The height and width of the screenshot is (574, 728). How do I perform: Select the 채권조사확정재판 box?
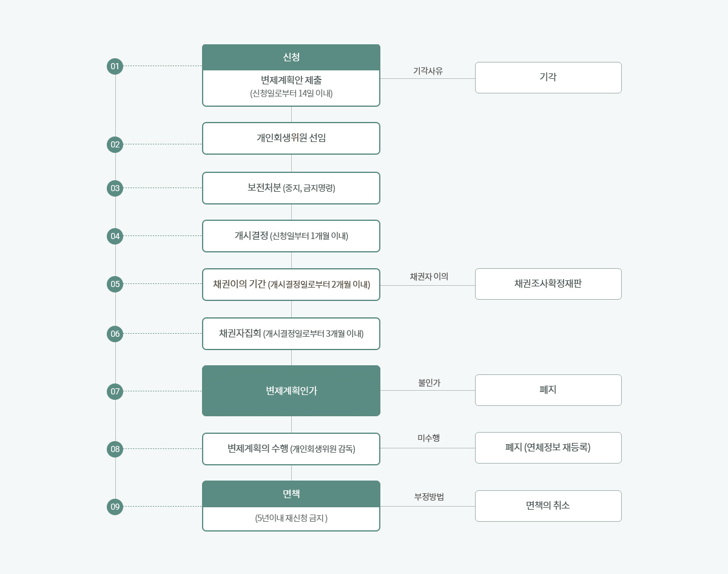click(548, 284)
